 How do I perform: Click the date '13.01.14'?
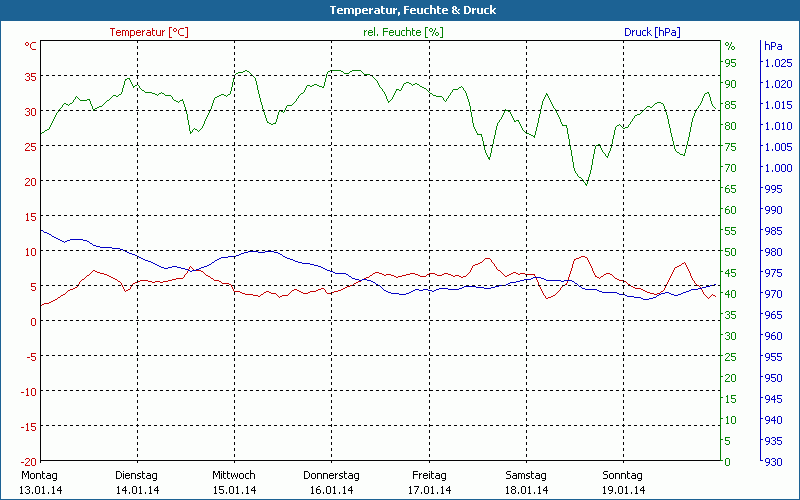pyautogui.click(x=40, y=490)
